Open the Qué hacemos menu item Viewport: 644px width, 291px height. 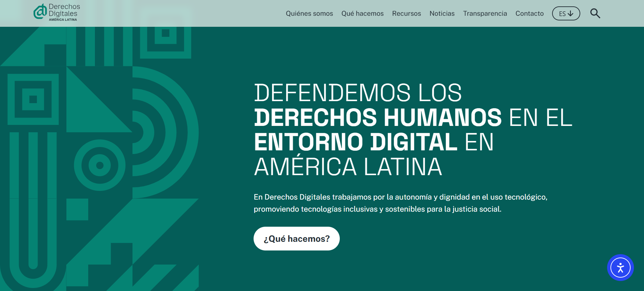(362, 13)
